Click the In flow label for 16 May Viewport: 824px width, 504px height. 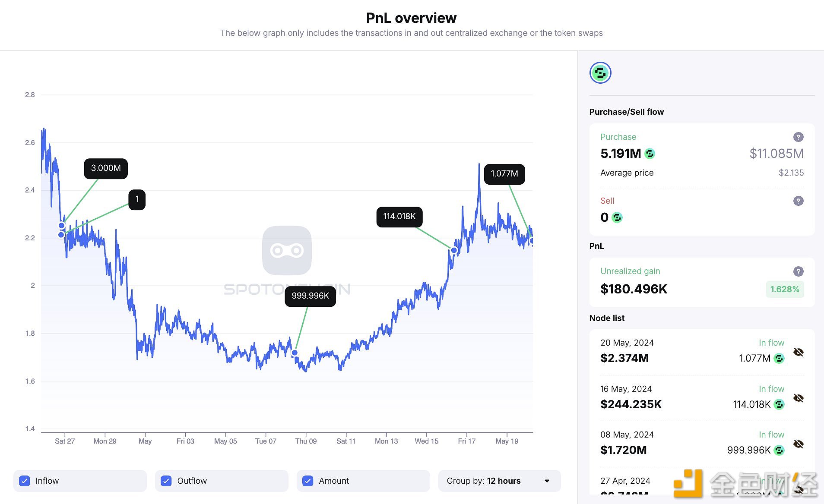771,389
